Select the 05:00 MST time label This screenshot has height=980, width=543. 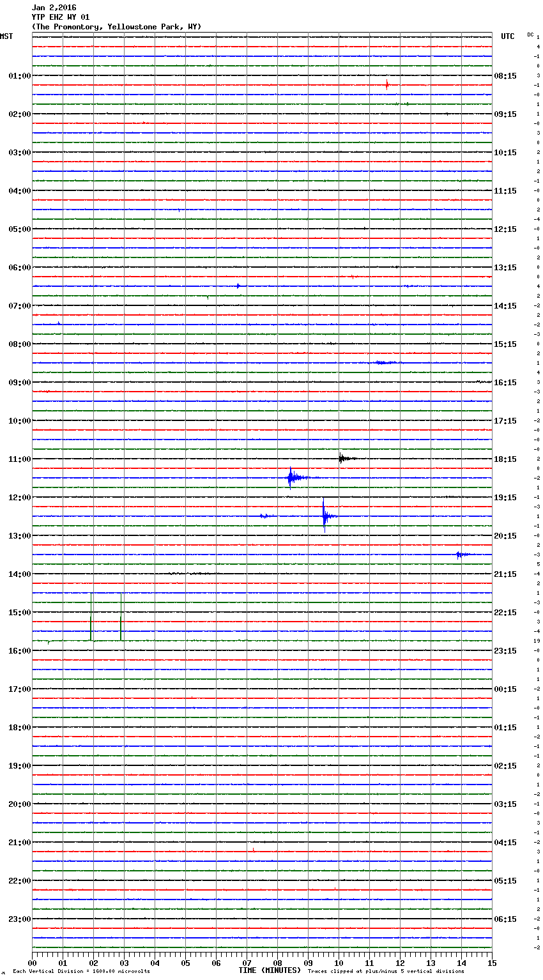(x=19, y=229)
